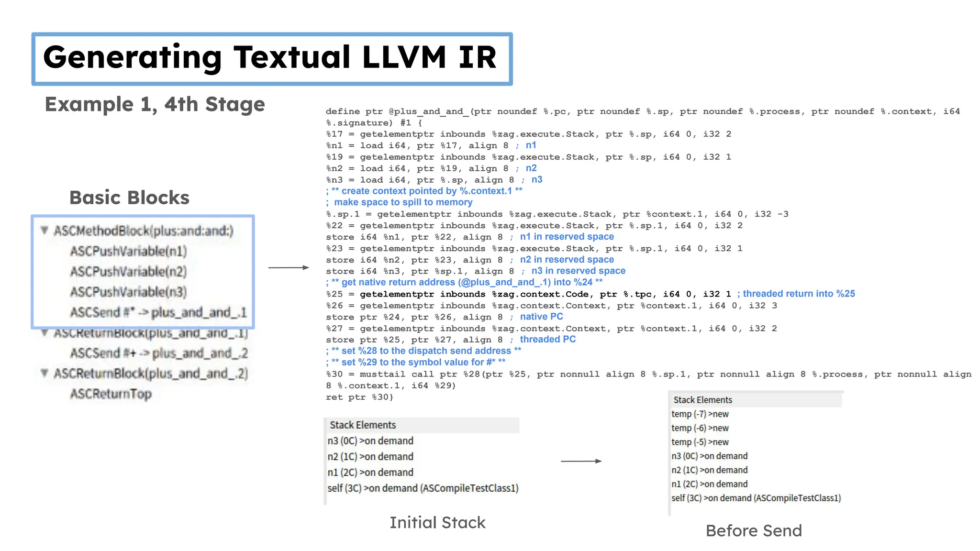This screenshot has width=980, height=551.
Task: Collapse the ASCMethodBlock(plus:and:and:) tree node
Action: 45,231
